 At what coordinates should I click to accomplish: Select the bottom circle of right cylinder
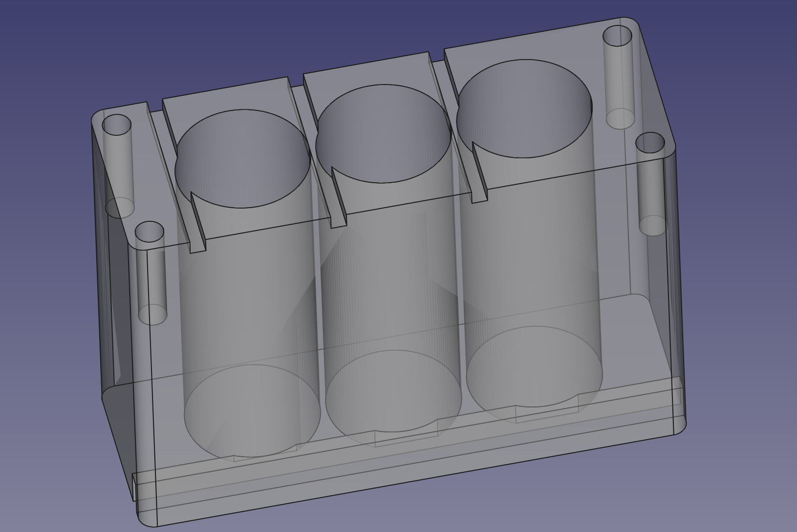[x=534, y=366]
